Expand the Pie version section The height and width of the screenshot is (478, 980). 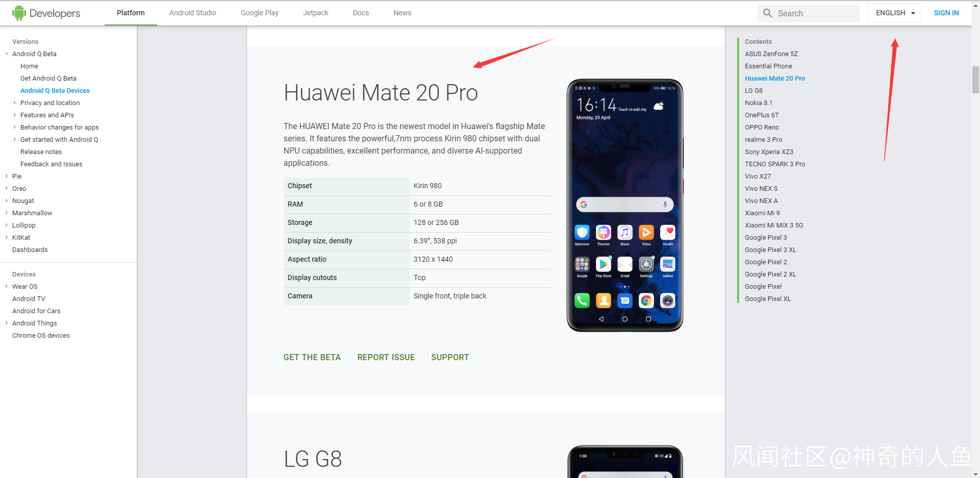pos(7,176)
